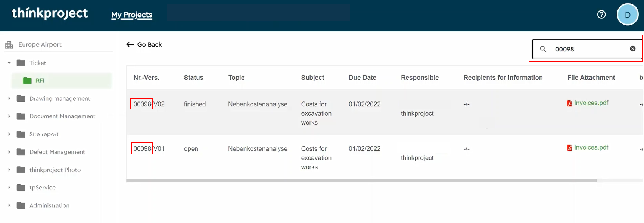Image resolution: width=644 pixels, height=223 pixels.
Task: Click into the search input field
Action: point(588,49)
